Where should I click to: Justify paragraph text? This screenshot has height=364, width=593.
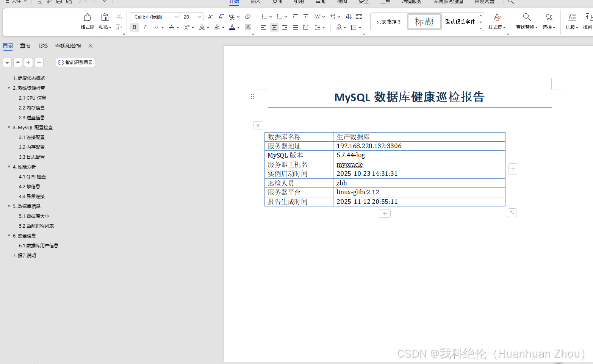point(295,27)
